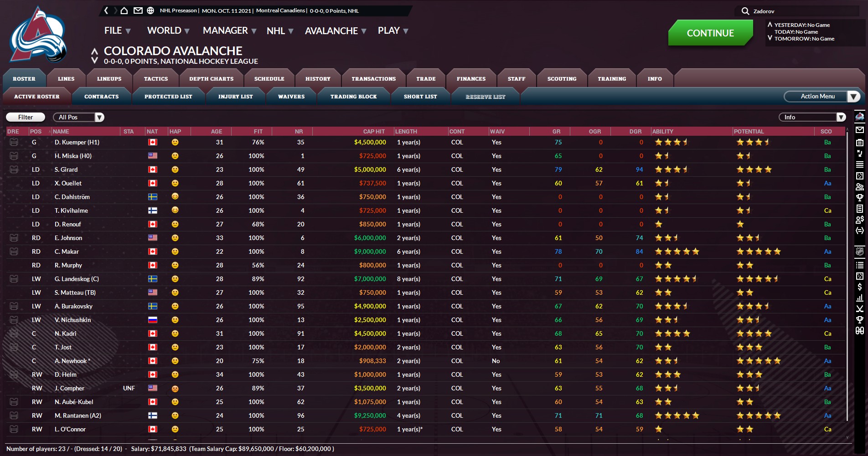Open M. Rantanen (A2) player profile
This screenshot has width=868, height=456.
78,415
